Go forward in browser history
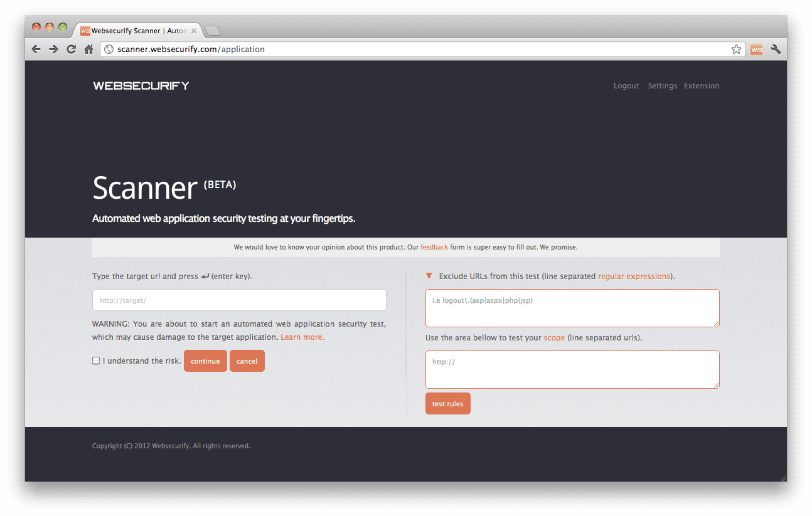 54,49
